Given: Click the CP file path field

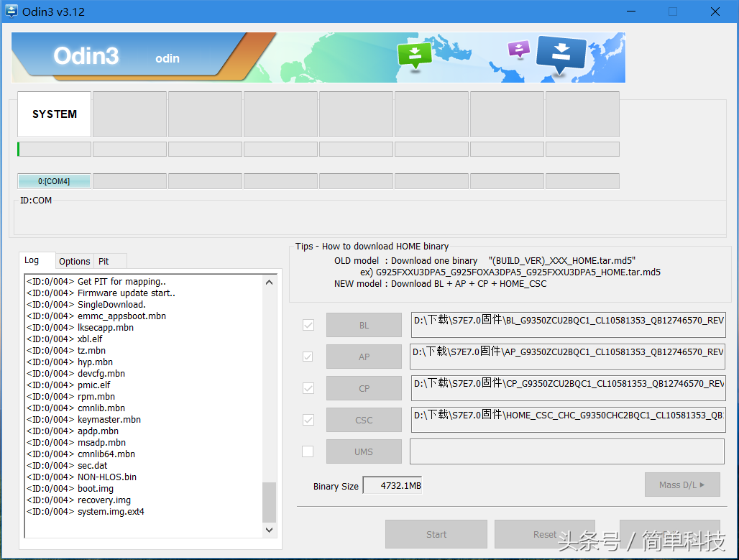Looking at the screenshot, I should tap(569, 388).
